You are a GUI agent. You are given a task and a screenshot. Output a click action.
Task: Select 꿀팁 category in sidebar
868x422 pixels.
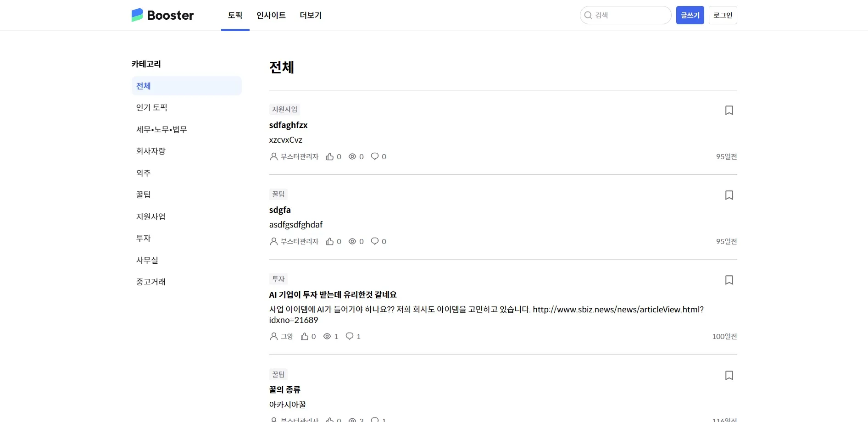187,194
